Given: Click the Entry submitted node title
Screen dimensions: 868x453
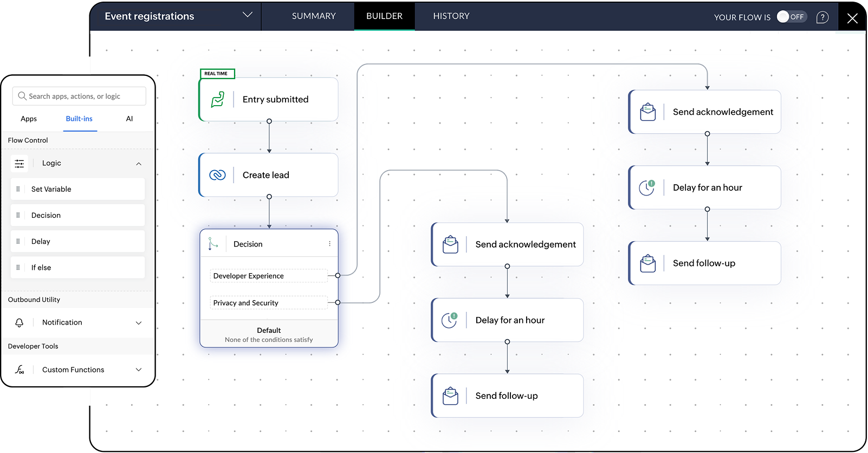Looking at the screenshot, I should [x=275, y=100].
